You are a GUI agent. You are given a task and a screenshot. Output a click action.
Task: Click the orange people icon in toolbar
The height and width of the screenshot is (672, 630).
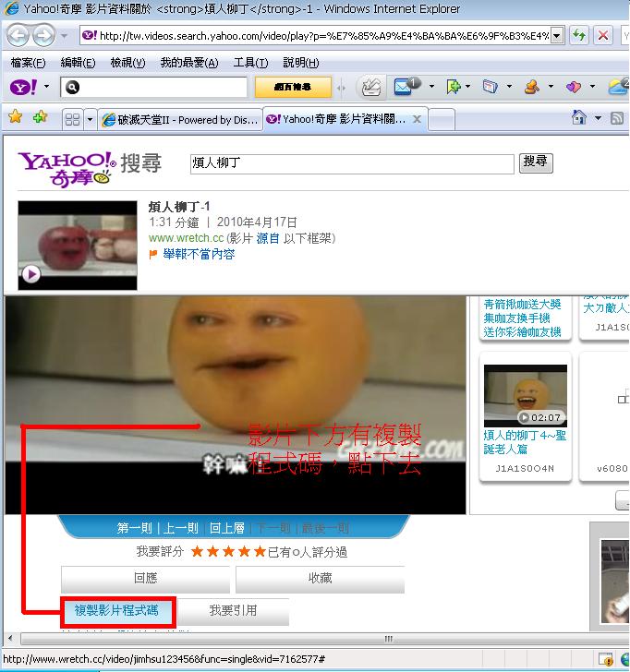(x=532, y=87)
